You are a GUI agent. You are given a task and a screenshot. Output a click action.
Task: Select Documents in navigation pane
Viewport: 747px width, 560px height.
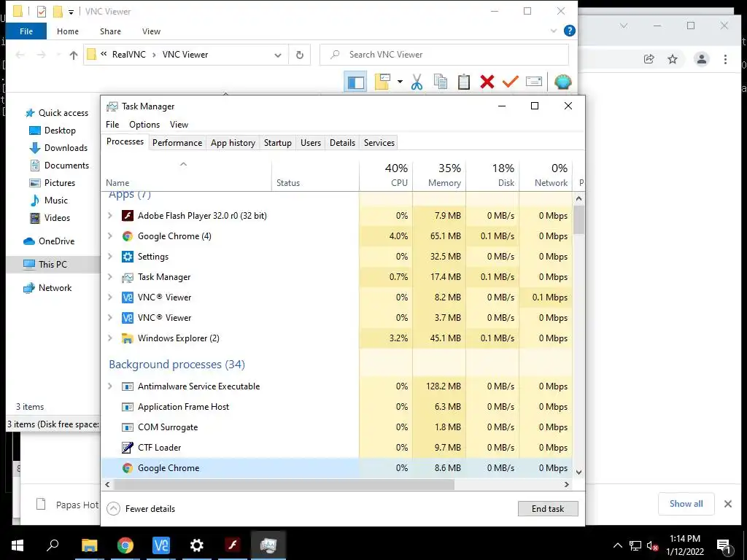[60, 166]
